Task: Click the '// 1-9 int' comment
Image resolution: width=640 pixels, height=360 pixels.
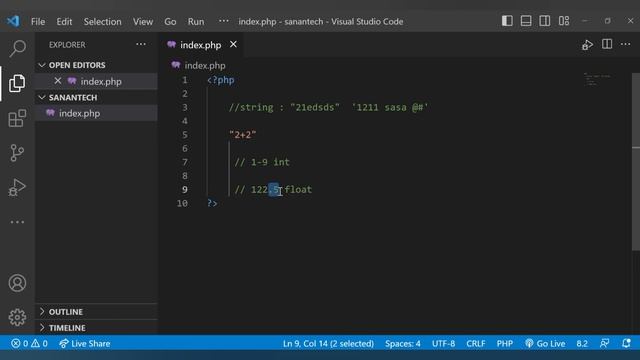Action: 262,162
